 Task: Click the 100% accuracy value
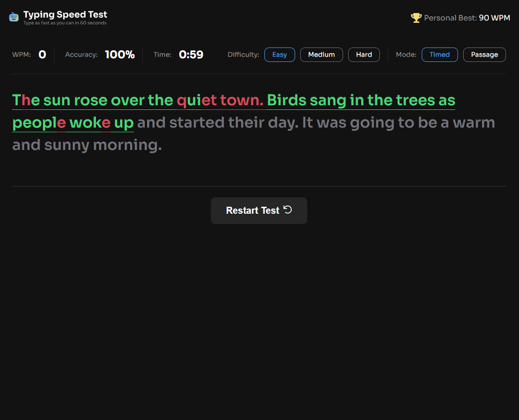(120, 54)
